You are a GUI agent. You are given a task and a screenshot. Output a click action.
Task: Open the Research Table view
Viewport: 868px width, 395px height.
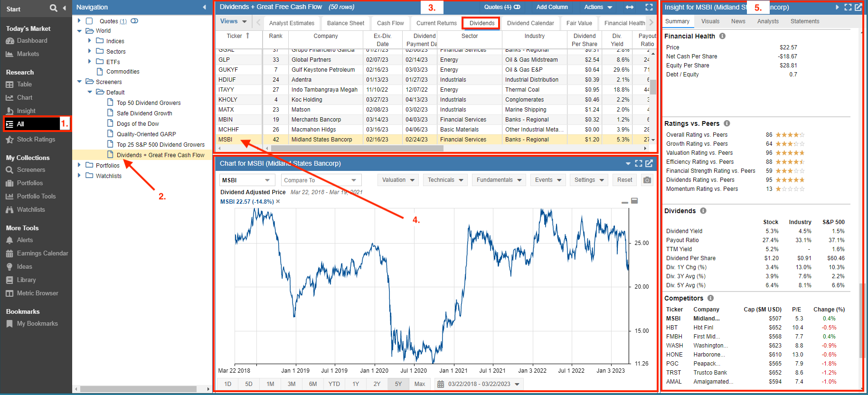(x=24, y=85)
